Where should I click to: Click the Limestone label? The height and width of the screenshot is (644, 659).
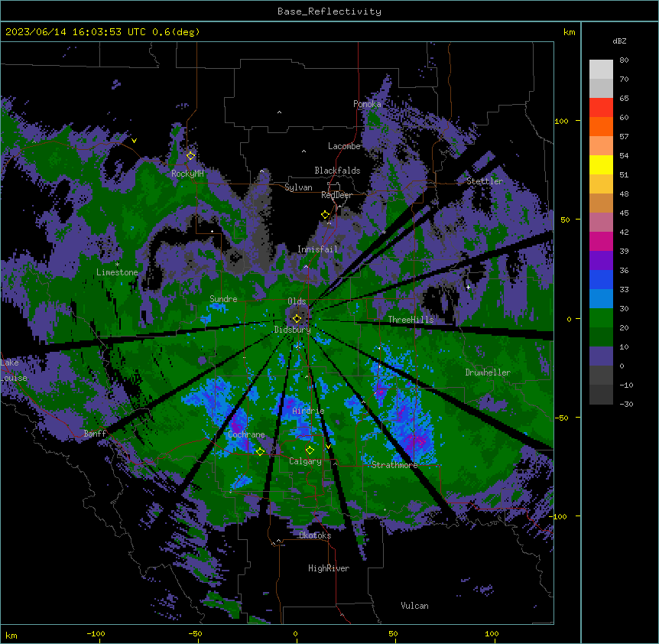[117, 272]
